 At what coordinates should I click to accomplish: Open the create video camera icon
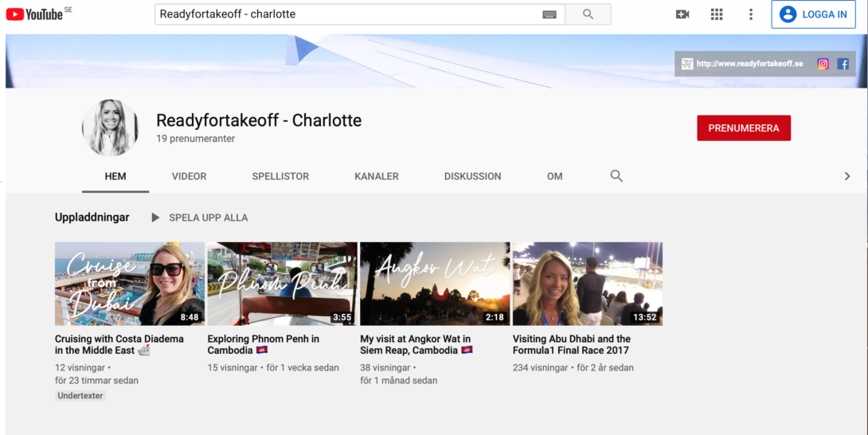[682, 14]
